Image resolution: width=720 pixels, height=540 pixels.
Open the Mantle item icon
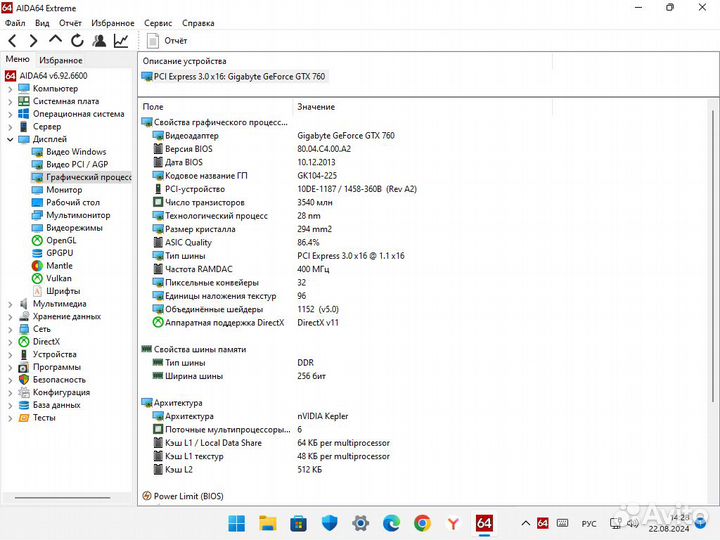pyautogui.click(x=37, y=265)
